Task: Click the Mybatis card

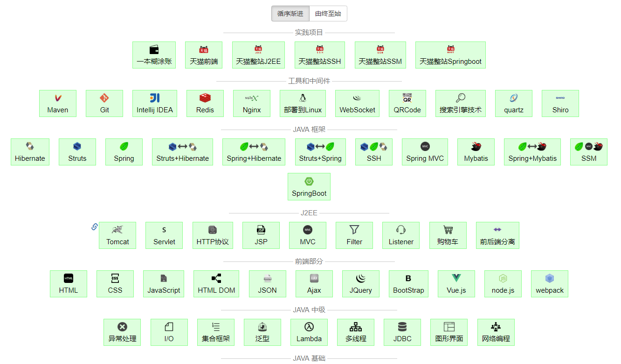Action: click(x=476, y=152)
